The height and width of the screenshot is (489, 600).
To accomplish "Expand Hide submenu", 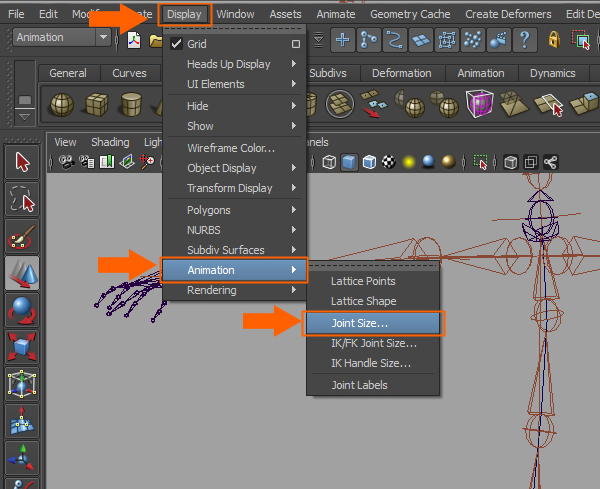I will click(234, 106).
